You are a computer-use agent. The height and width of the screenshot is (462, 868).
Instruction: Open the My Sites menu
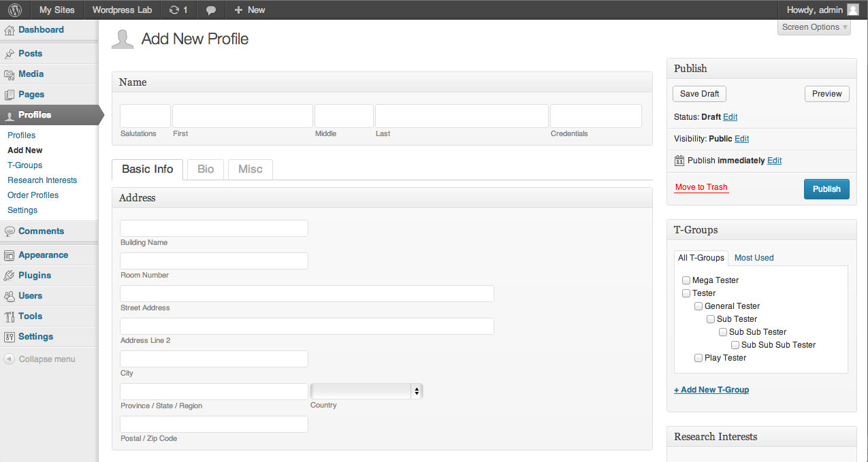click(x=57, y=10)
